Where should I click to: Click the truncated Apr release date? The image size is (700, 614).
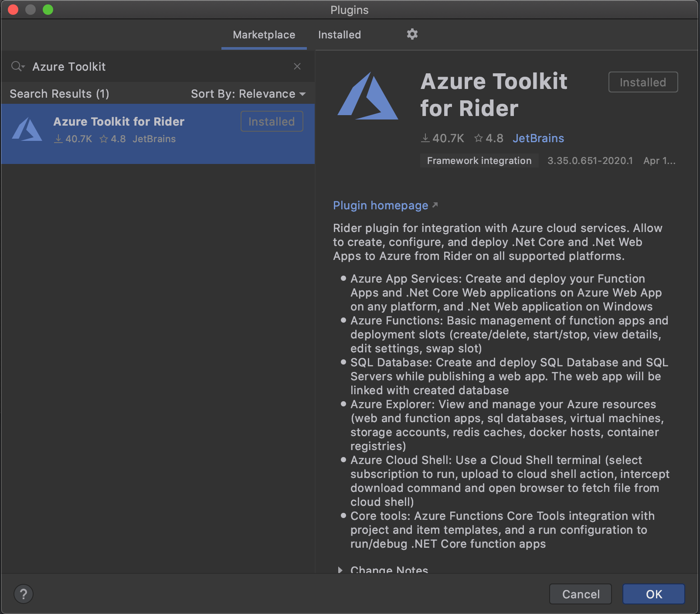(659, 160)
